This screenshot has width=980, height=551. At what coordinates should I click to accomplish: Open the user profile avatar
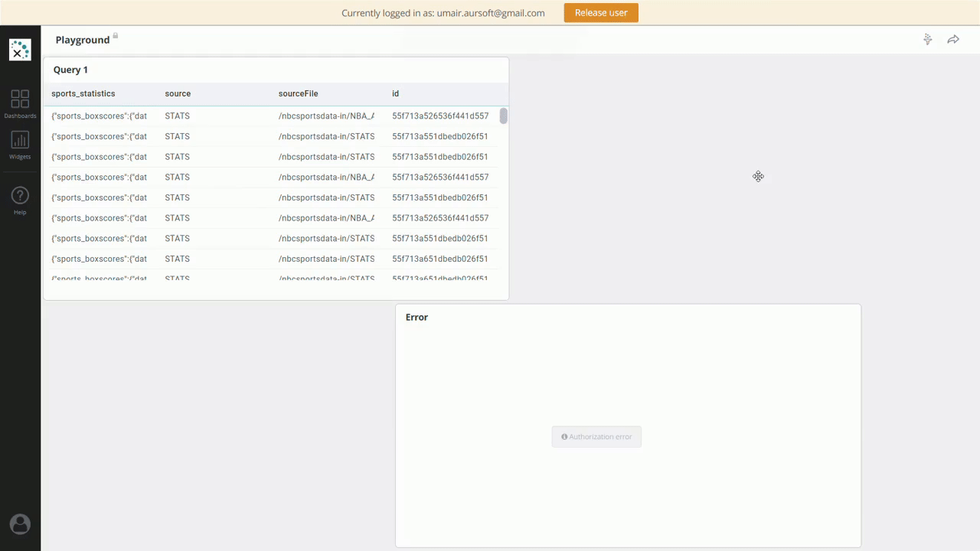(20, 524)
